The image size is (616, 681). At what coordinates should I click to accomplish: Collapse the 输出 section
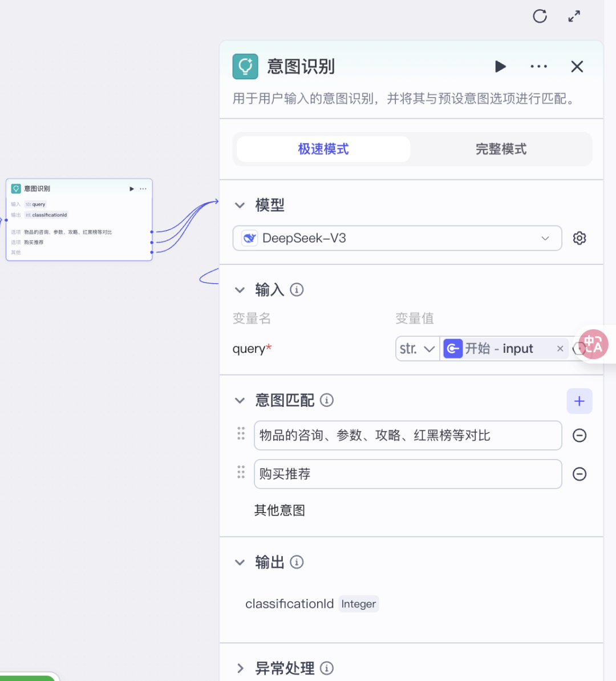[240, 562]
